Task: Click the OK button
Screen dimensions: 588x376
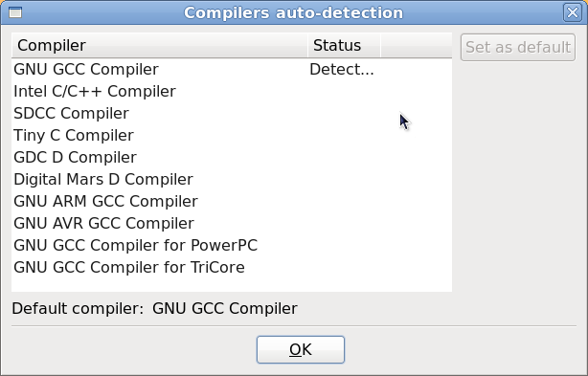Action: [x=301, y=349]
